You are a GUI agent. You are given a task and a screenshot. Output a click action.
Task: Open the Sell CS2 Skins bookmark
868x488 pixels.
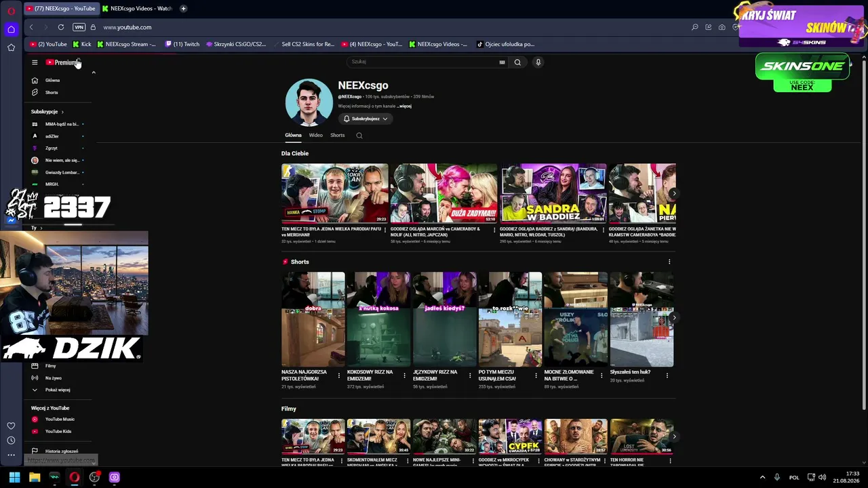[304, 44]
